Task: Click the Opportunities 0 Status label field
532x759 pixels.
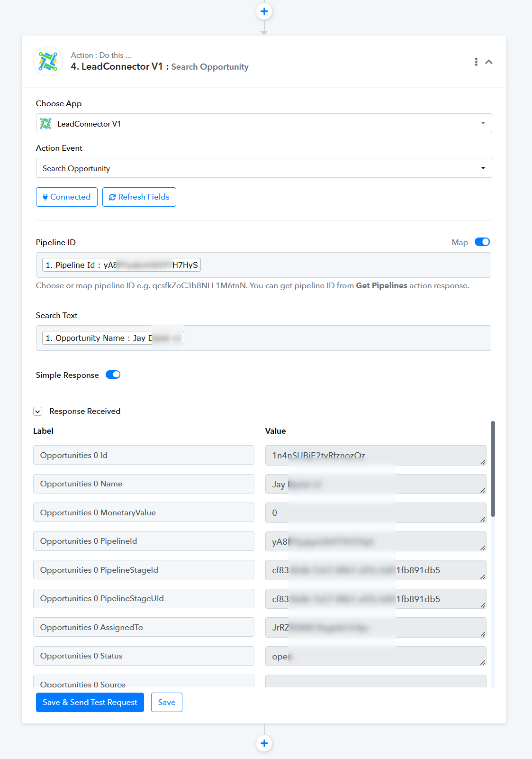Action: click(144, 656)
